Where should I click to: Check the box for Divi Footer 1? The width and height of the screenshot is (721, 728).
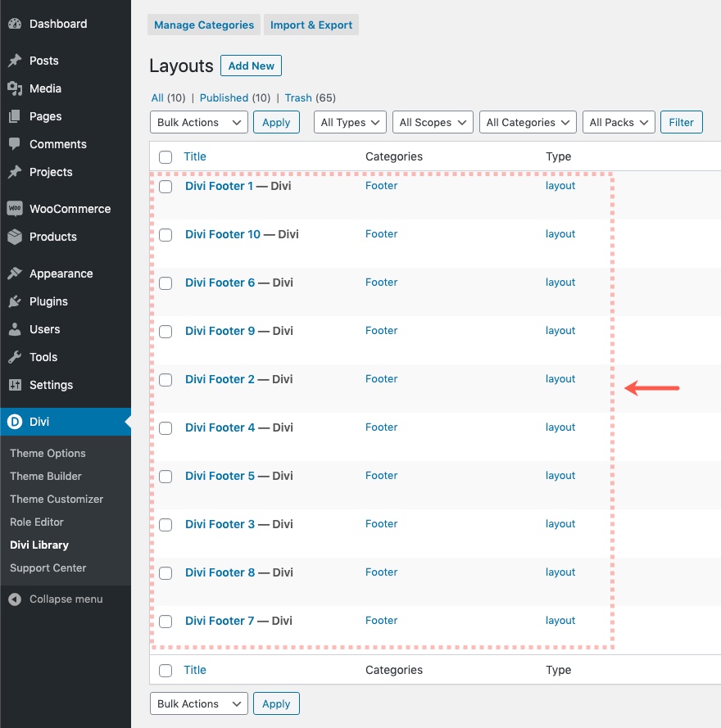[166, 187]
